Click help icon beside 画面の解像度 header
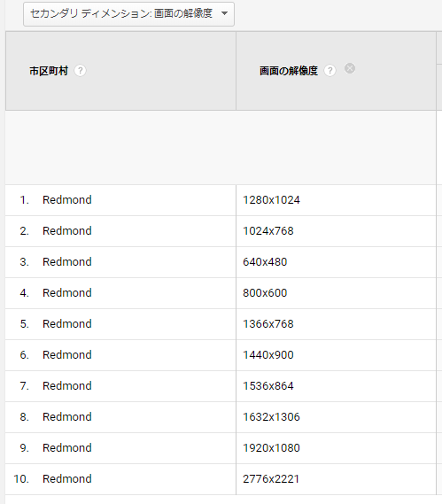 coord(330,70)
